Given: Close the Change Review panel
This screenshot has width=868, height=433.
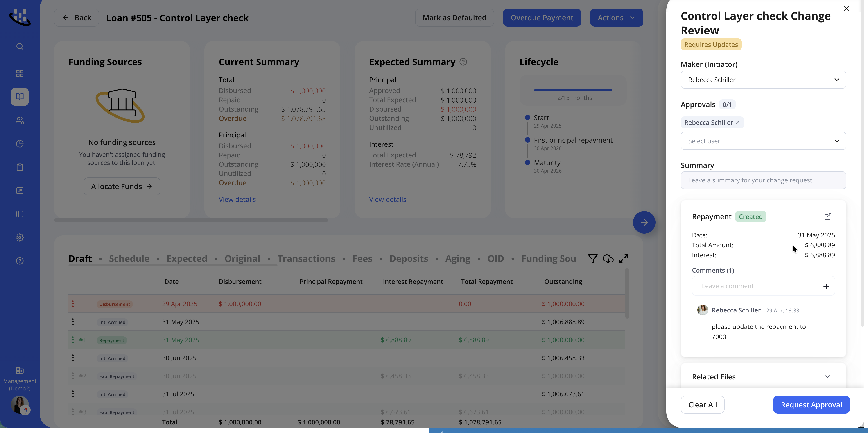Looking at the screenshot, I should 846,9.
